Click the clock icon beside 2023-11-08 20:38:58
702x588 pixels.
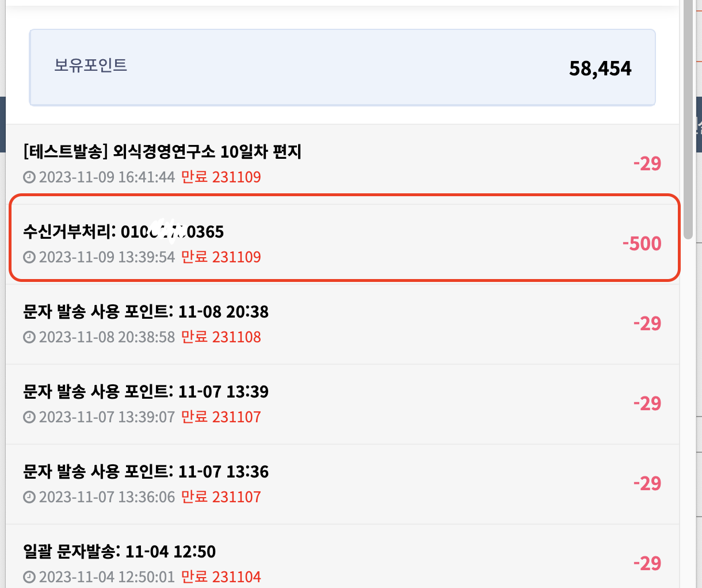coord(29,337)
